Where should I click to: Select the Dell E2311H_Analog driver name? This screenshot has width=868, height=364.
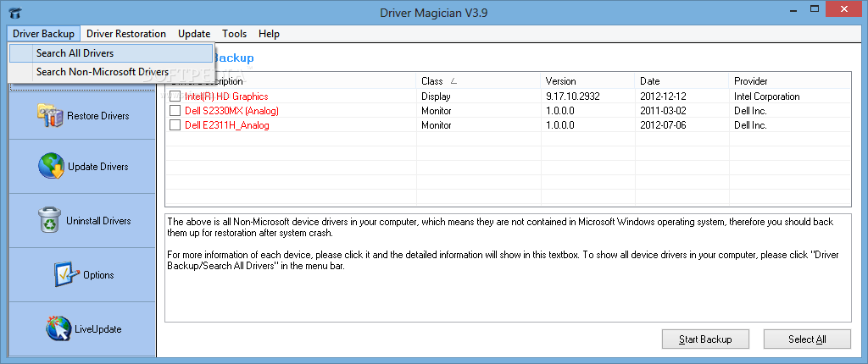tap(227, 125)
